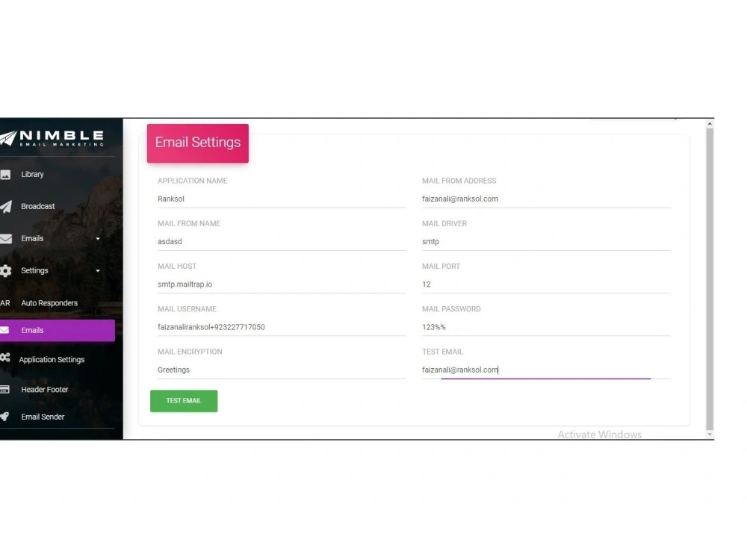Click the "MAIL PASSWORD" label

451,309
